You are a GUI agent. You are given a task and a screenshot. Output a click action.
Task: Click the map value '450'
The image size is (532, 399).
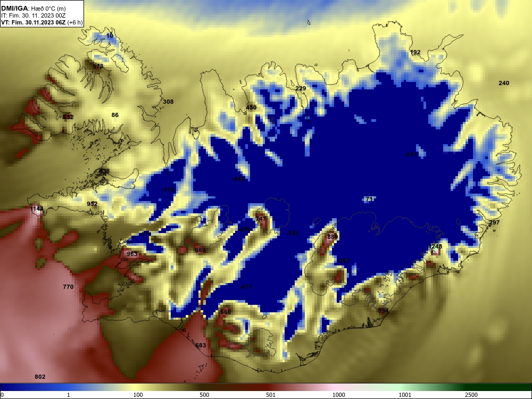click(251, 107)
